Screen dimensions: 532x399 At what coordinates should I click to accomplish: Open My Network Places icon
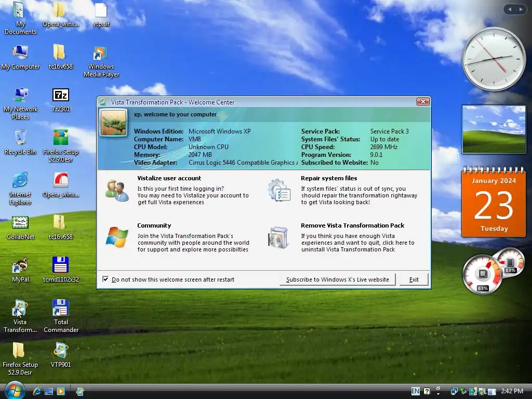20,104
